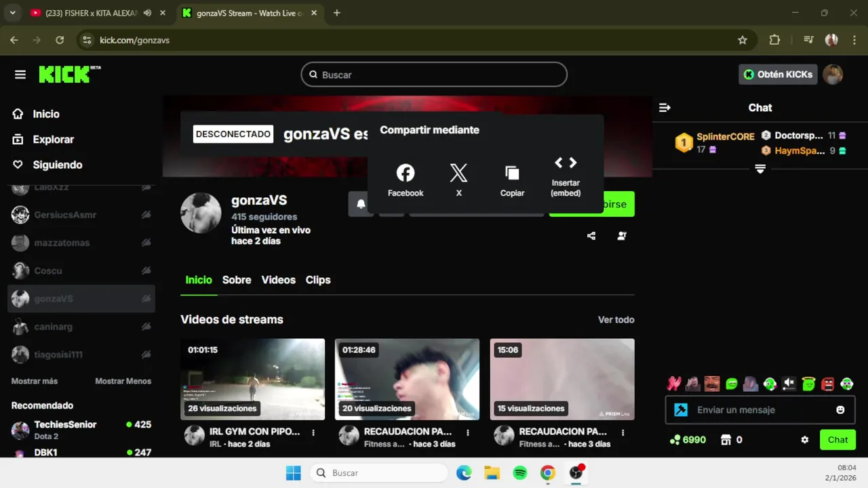Open the emoji picker smiley
The width and height of the screenshot is (868, 488).
pyautogui.click(x=841, y=410)
